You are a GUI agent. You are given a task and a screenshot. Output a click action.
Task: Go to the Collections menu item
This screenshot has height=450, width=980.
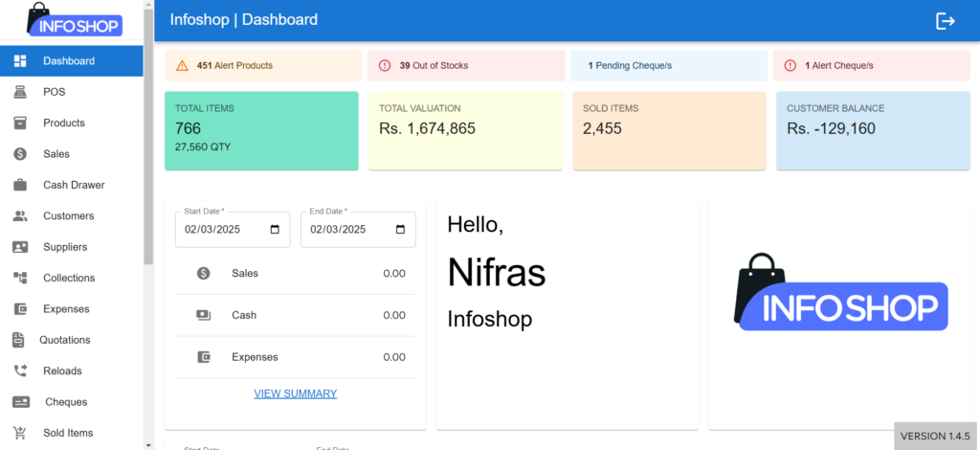click(x=69, y=278)
